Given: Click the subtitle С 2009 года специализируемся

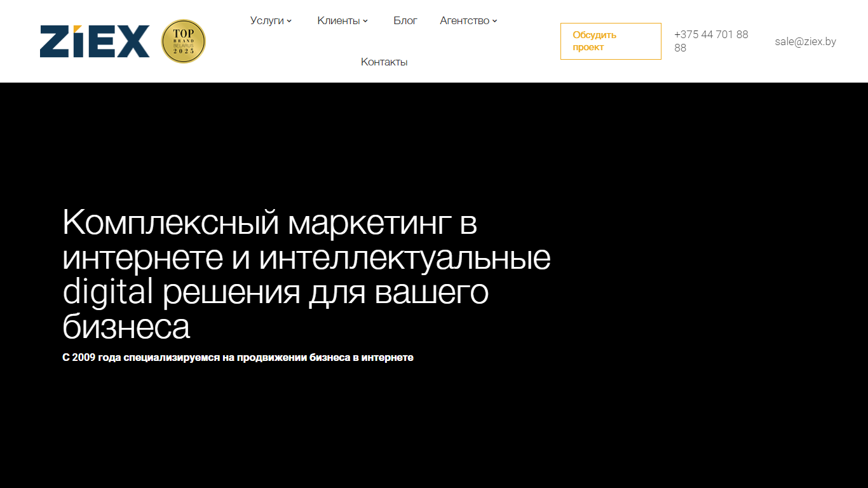Looking at the screenshot, I should click(x=238, y=358).
